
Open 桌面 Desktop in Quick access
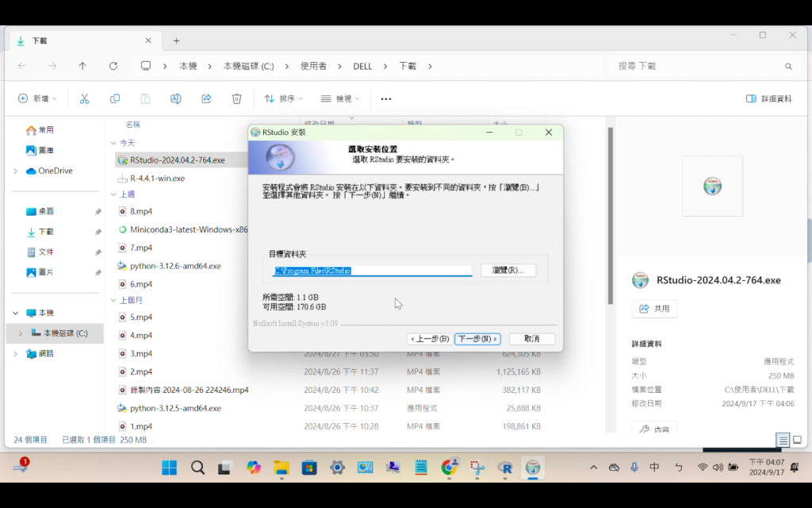point(40,211)
